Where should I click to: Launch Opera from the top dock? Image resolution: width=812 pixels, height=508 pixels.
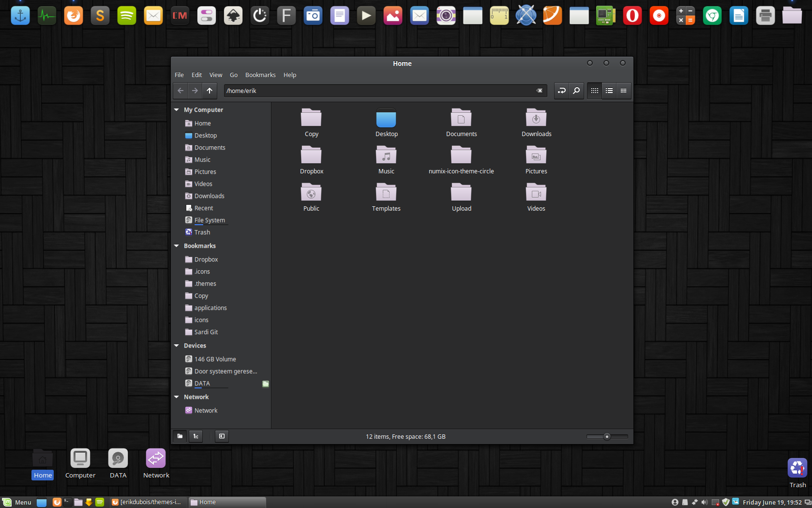632,15
